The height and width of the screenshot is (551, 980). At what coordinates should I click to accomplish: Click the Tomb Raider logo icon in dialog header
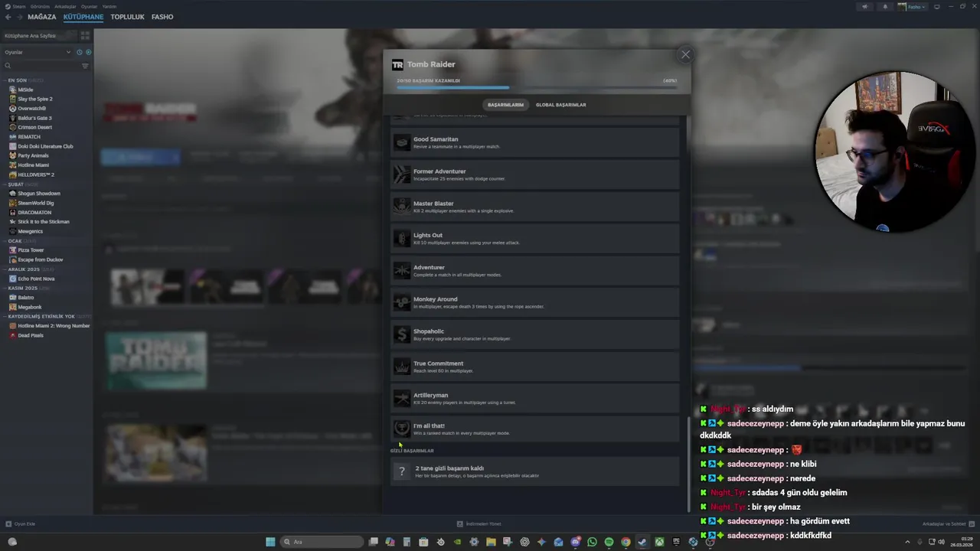tap(397, 65)
